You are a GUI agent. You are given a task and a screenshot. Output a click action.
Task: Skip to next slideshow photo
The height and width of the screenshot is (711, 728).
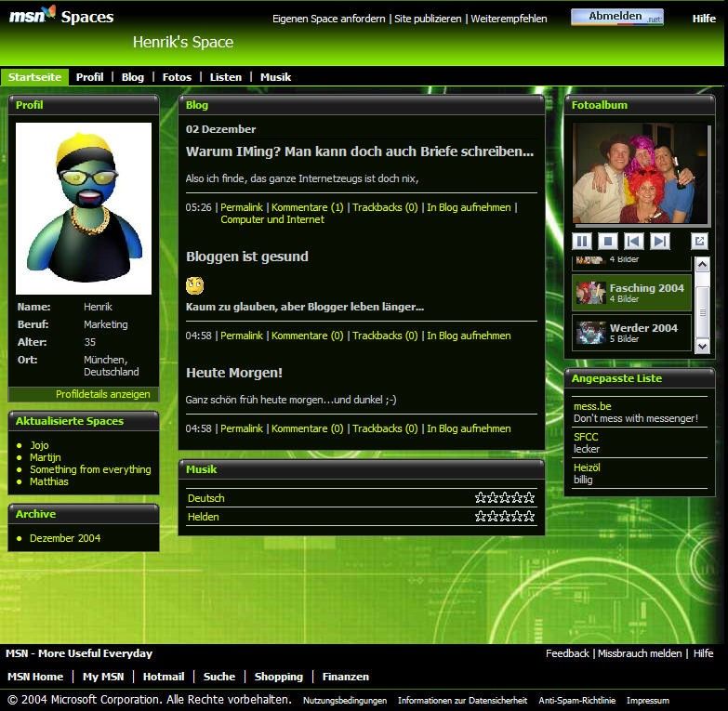click(660, 242)
